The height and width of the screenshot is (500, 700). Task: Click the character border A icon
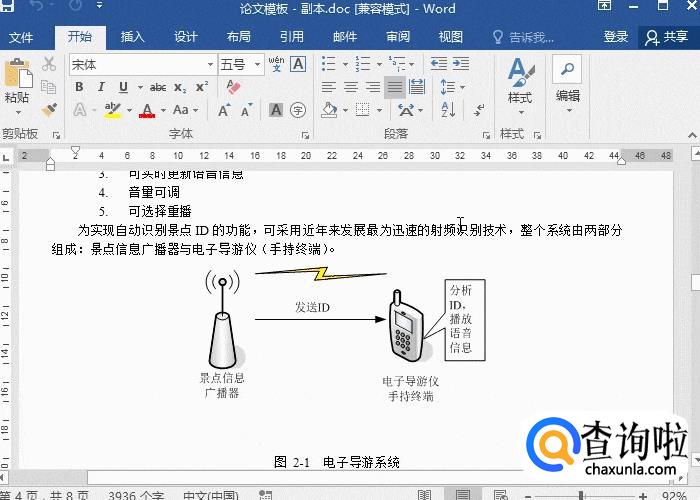(298, 64)
